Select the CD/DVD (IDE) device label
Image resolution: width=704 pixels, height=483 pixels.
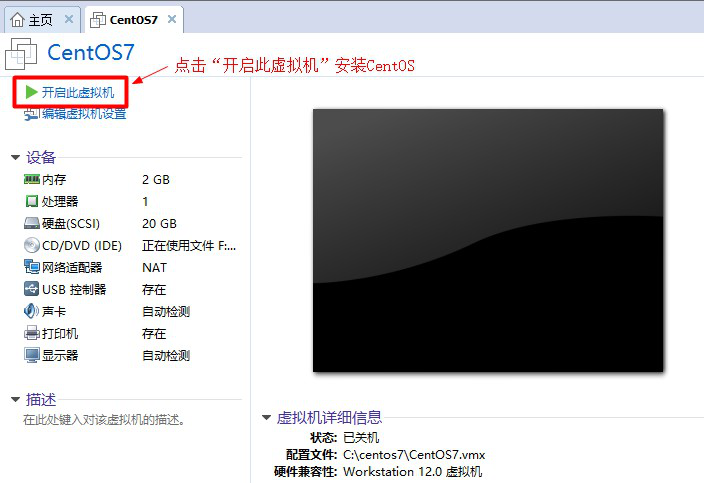[82, 246]
